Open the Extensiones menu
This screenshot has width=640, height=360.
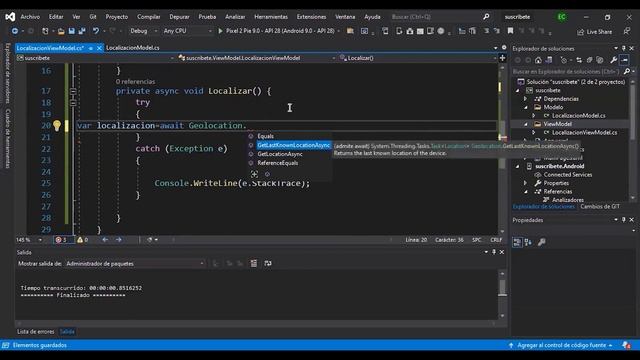pos(311,17)
